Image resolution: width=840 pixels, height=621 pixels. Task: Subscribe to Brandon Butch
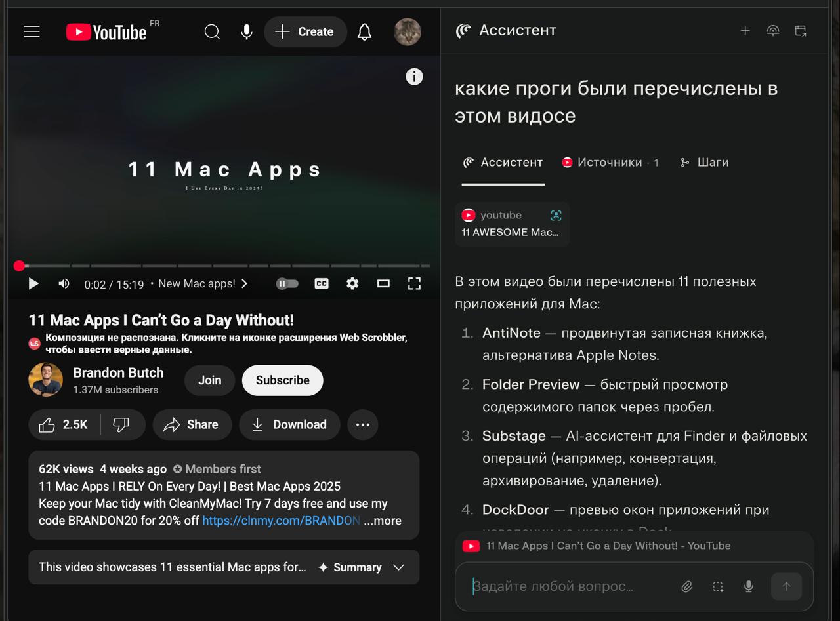click(x=282, y=380)
